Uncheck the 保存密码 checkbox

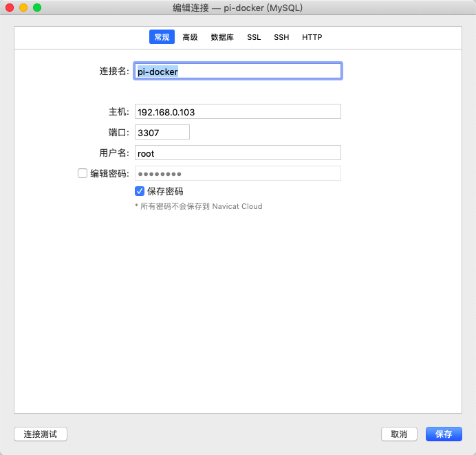pyautogui.click(x=140, y=191)
